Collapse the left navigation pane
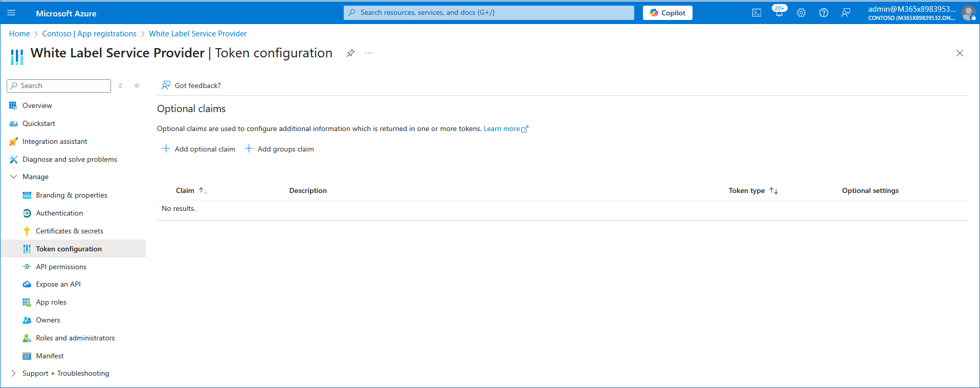The height and width of the screenshot is (388, 980). pos(137,86)
